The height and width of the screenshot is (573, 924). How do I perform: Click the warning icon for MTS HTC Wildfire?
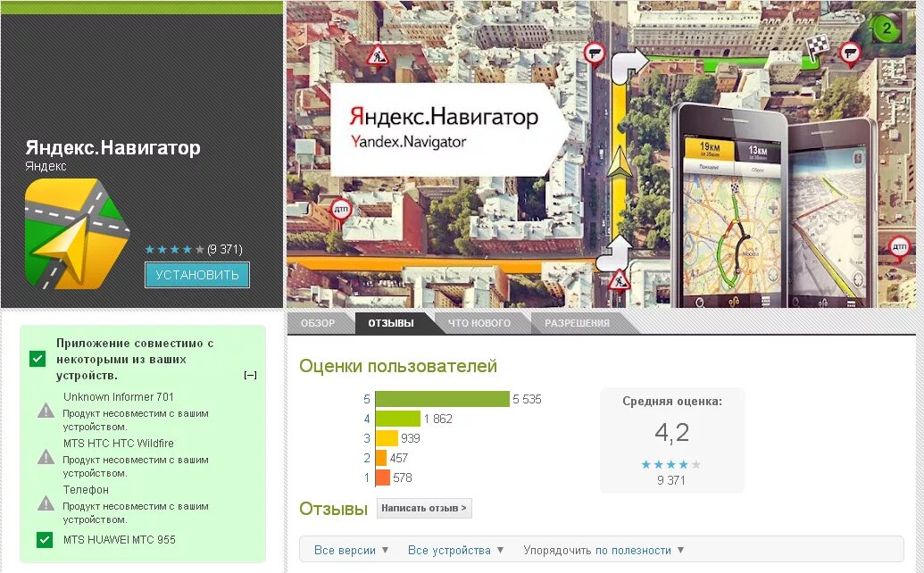tap(46, 456)
